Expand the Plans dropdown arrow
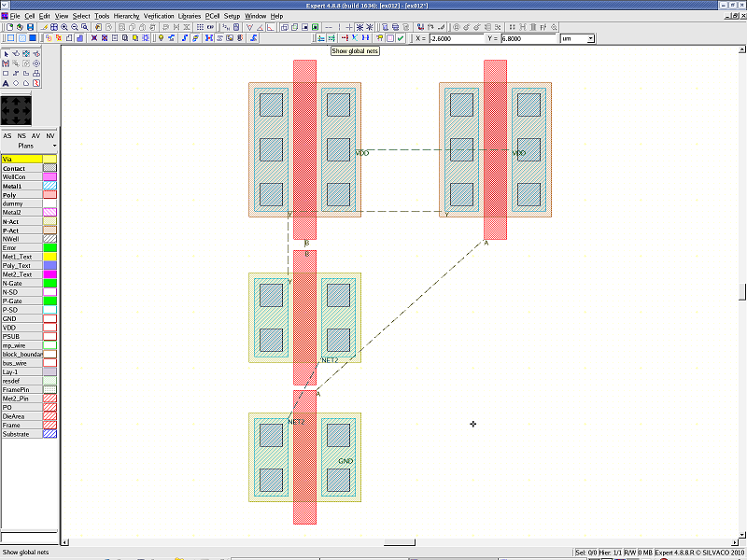The width and height of the screenshot is (747, 560). click(x=54, y=147)
